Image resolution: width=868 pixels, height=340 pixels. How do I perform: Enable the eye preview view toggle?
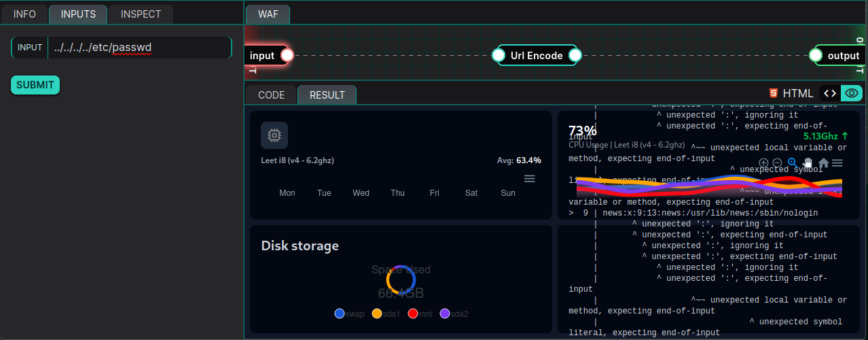pos(851,93)
